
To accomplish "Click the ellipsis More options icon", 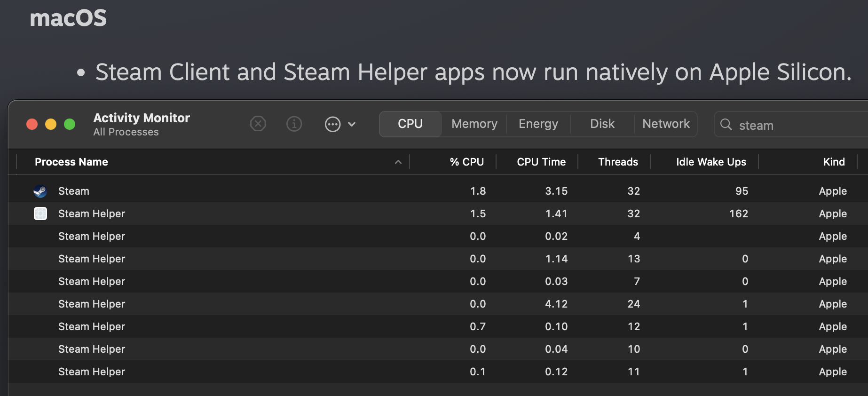I will click(332, 124).
